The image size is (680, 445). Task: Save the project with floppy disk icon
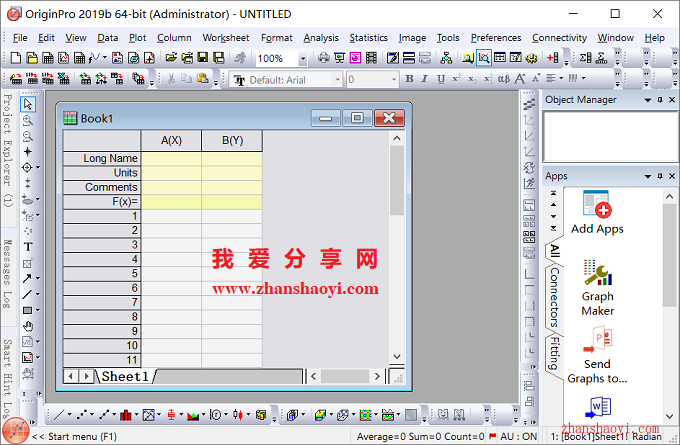pyautogui.click(x=203, y=58)
